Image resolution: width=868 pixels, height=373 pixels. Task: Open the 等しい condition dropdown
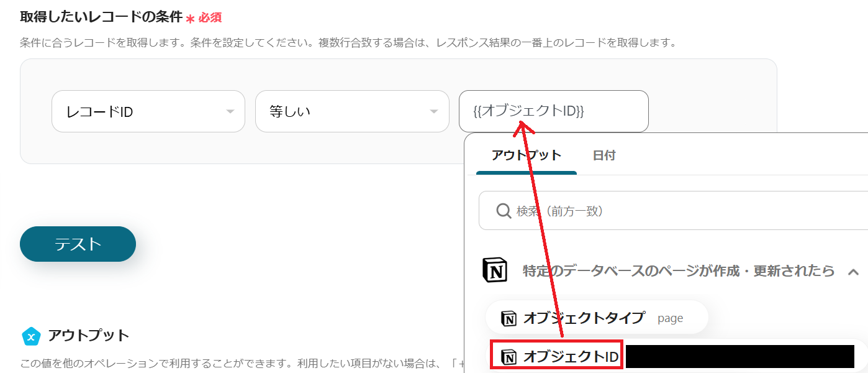(352, 111)
